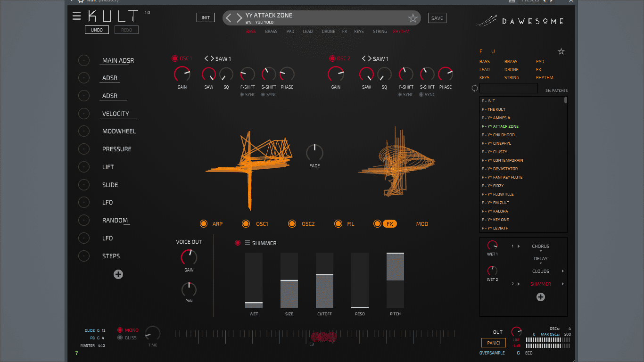Click the INIT button
This screenshot has height=362, width=644.
(x=206, y=18)
